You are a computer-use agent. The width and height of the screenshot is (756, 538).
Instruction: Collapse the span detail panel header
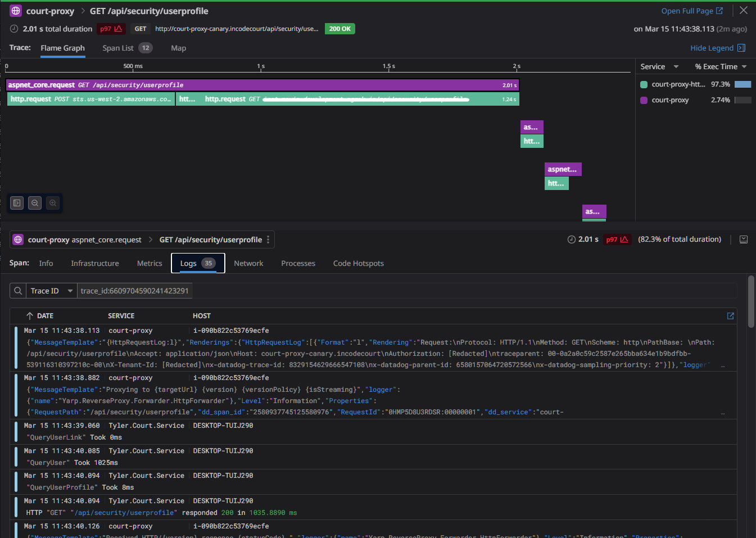point(744,239)
